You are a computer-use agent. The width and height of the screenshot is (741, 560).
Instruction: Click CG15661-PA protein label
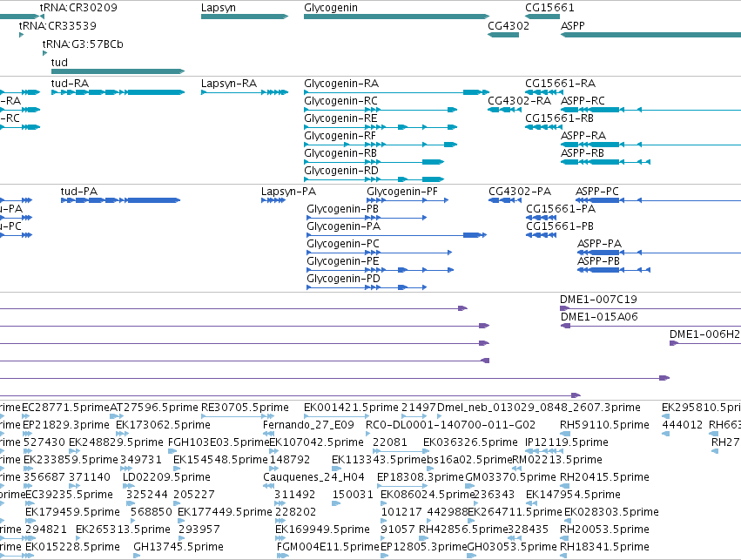[x=561, y=209]
